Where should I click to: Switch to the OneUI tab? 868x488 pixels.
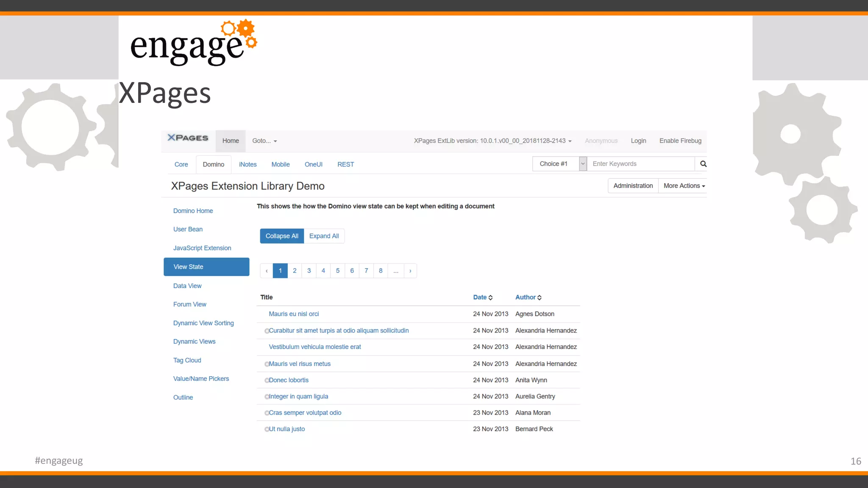[x=314, y=164]
